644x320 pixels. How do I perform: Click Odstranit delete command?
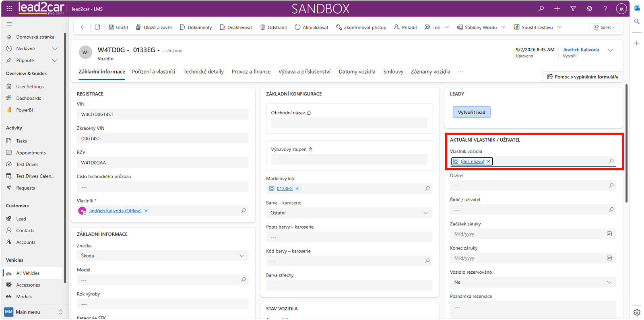point(273,27)
